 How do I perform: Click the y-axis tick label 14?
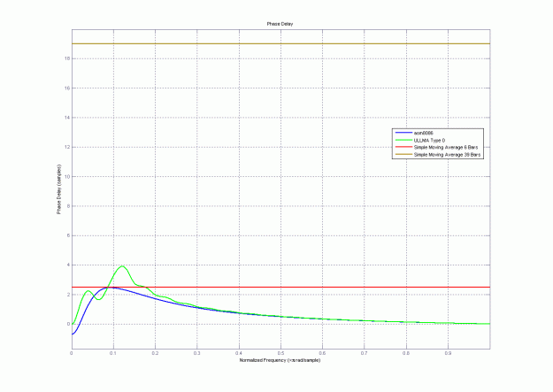click(x=67, y=118)
